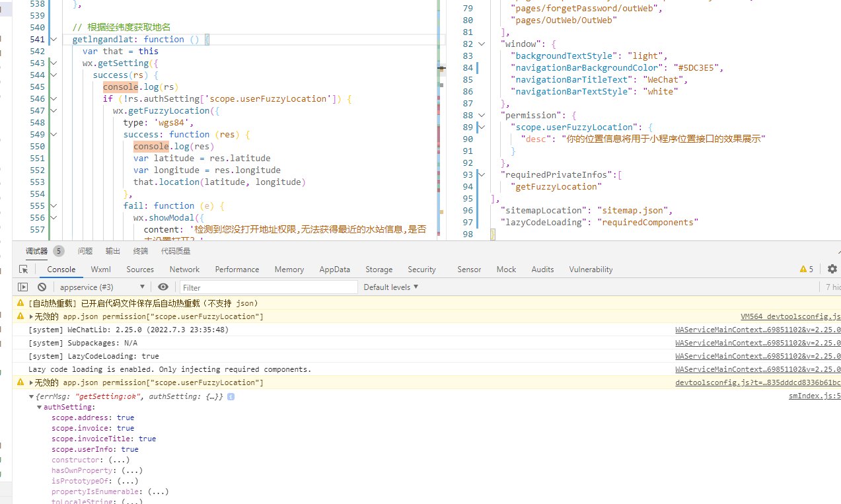The image size is (841, 504).
Task: Open the Audits tab
Action: pyautogui.click(x=543, y=270)
